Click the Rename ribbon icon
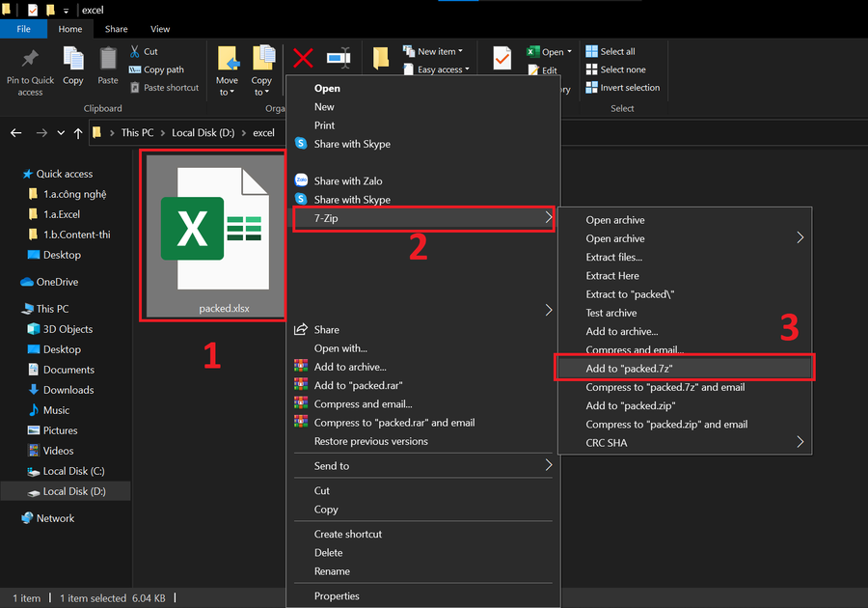868x608 pixels. click(x=339, y=58)
